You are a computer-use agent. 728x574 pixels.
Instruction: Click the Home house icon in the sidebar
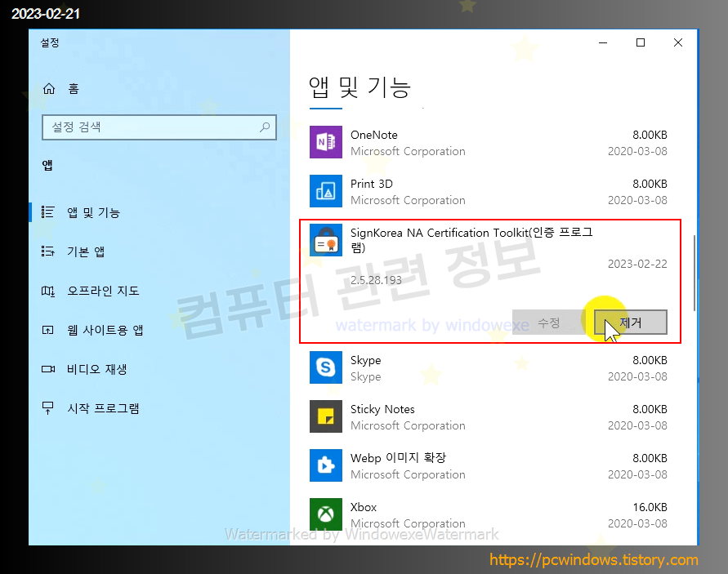tap(49, 89)
